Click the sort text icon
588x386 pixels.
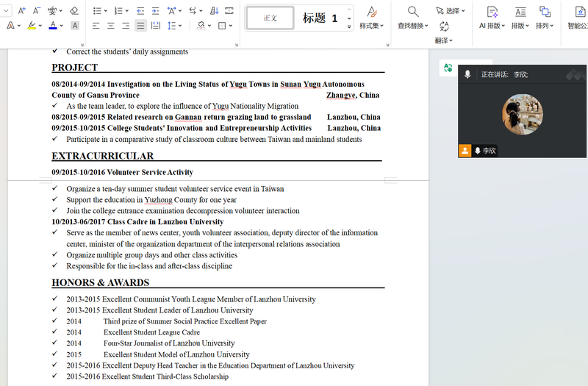(x=214, y=11)
